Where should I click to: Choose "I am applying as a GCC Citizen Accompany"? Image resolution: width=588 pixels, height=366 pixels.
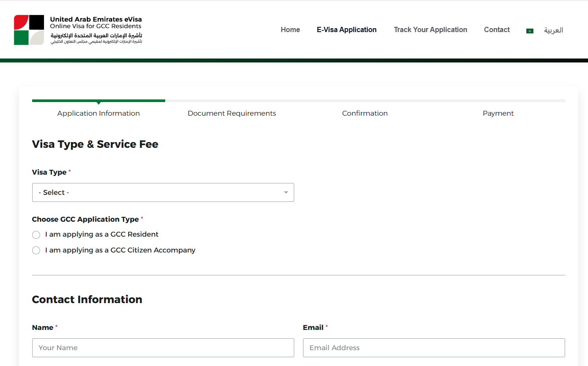(x=36, y=250)
